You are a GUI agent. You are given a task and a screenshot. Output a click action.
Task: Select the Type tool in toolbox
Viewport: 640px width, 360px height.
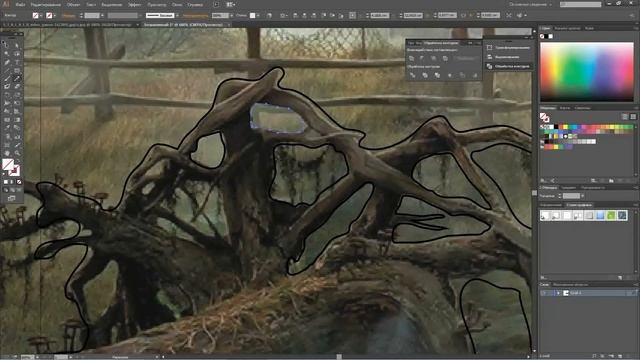pos(17,62)
